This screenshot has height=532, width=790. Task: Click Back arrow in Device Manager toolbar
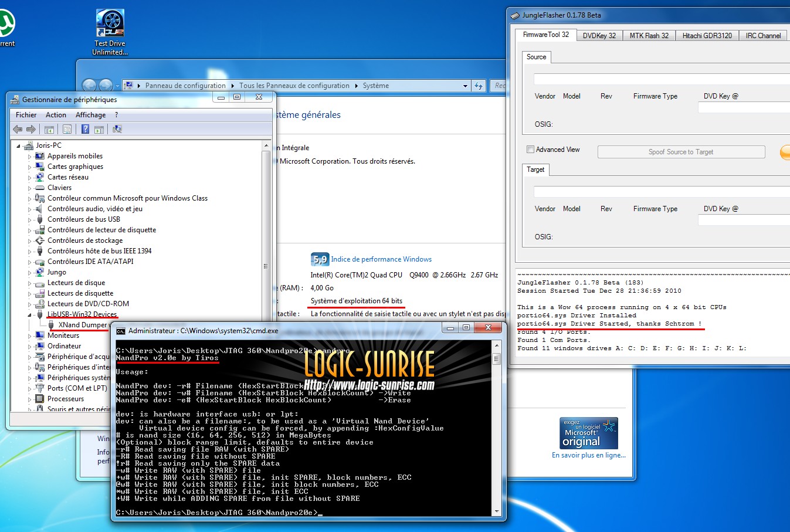pyautogui.click(x=18, y=129)
